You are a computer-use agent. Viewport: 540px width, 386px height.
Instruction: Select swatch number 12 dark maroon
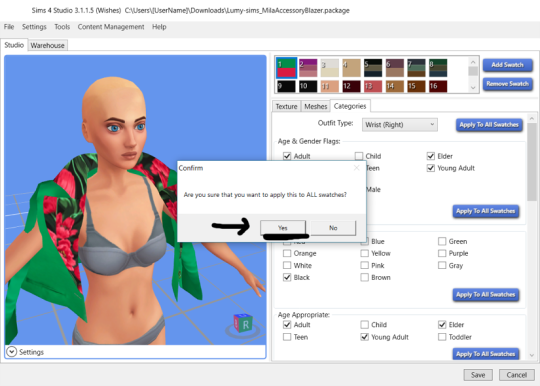point(351,86)
